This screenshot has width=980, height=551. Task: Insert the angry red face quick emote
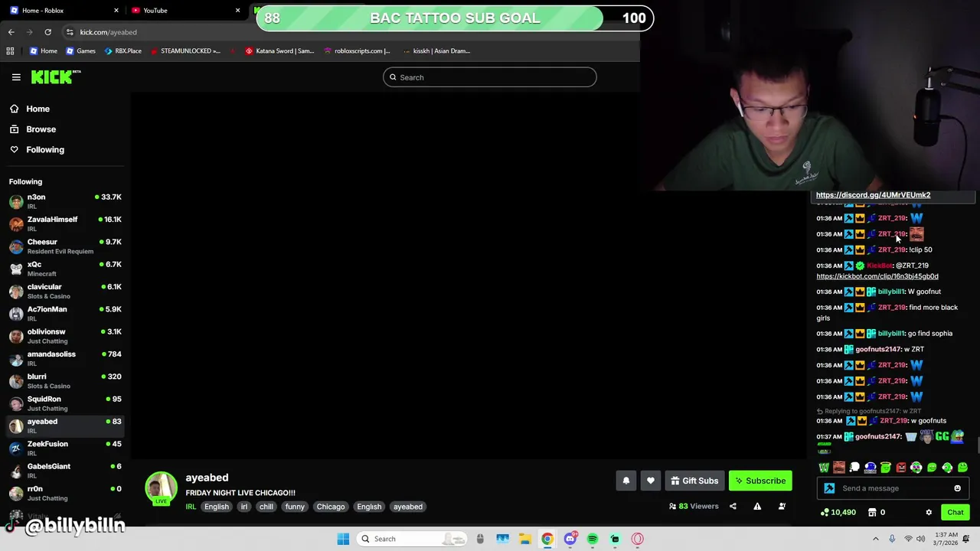pos(901,468)
